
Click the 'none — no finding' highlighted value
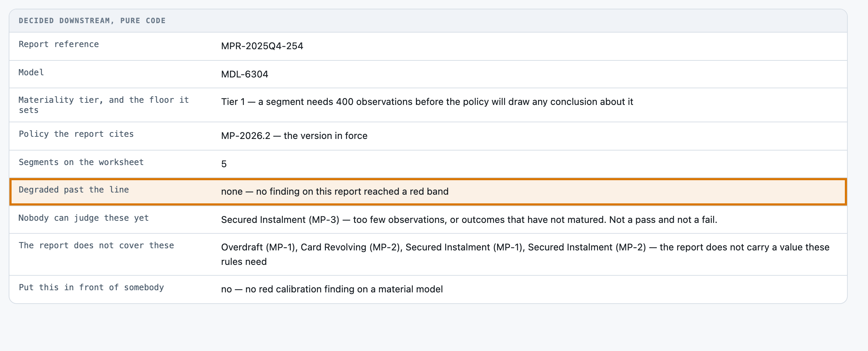click(x=335, y=191)
